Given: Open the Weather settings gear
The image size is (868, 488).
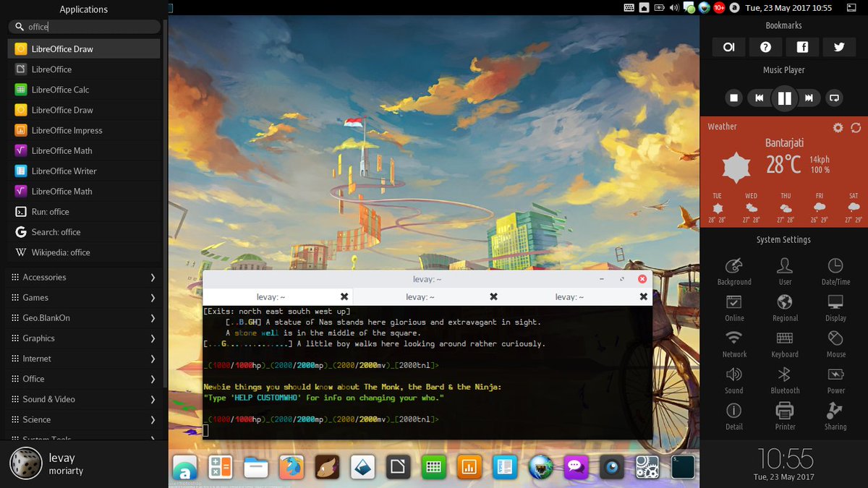Looking at the screenshot, I should click(x=838, y=127).
